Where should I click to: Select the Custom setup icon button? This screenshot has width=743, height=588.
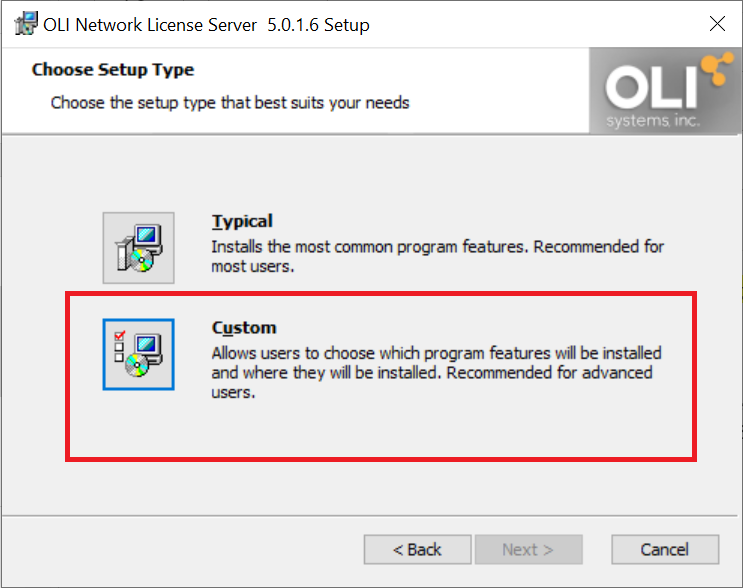click(x=138, y=354)
